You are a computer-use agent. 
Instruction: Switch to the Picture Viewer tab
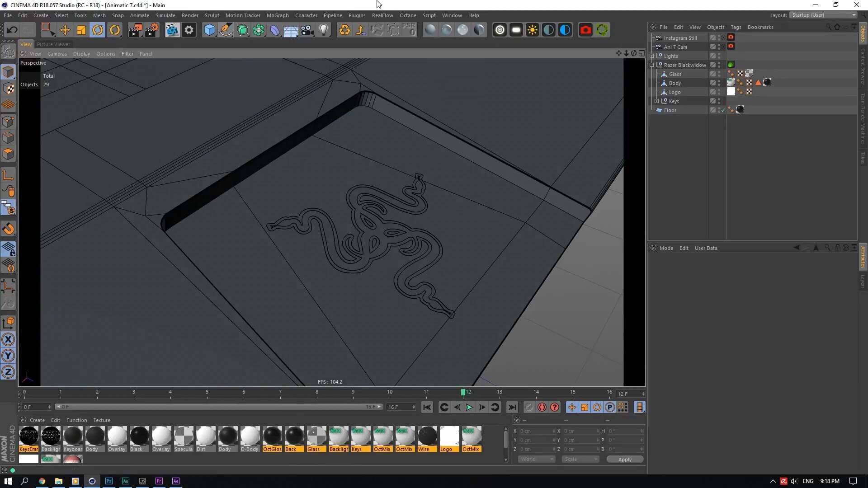click(x=53, y=44)
